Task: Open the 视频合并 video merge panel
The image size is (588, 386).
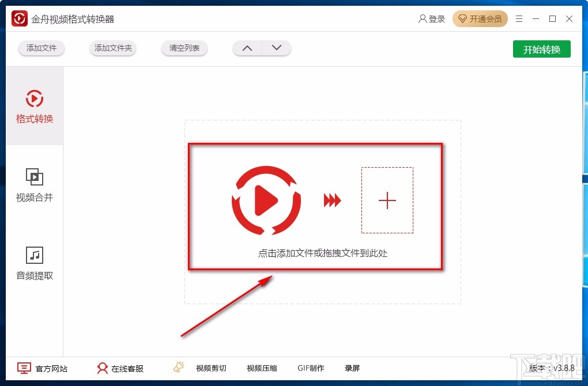Action: 34,184
